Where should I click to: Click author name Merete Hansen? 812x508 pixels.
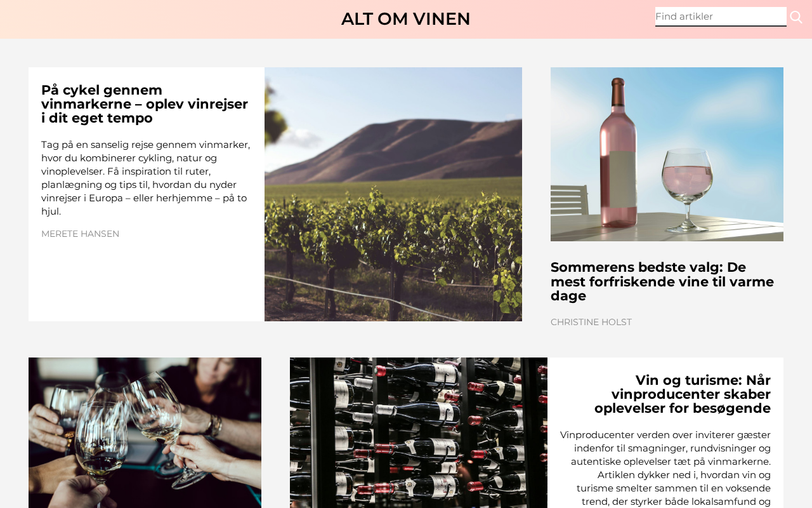coord(80,234)
